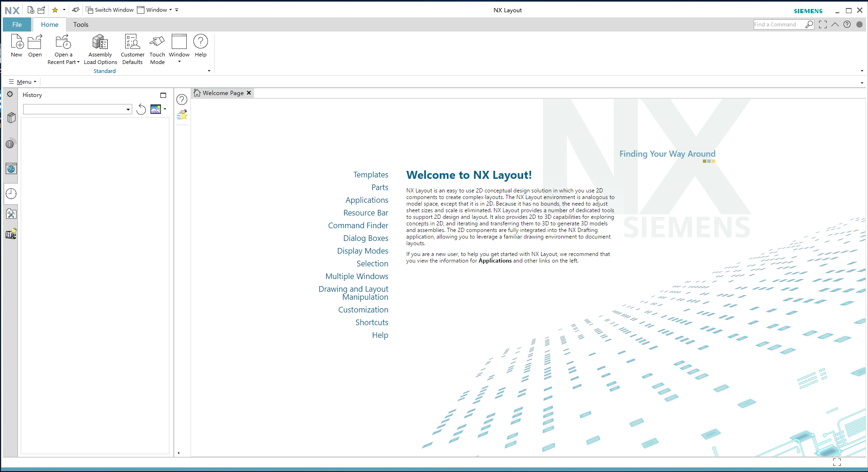Open the Menu dropdown
The height and width of the screenshot is (472, 868).
23,82
